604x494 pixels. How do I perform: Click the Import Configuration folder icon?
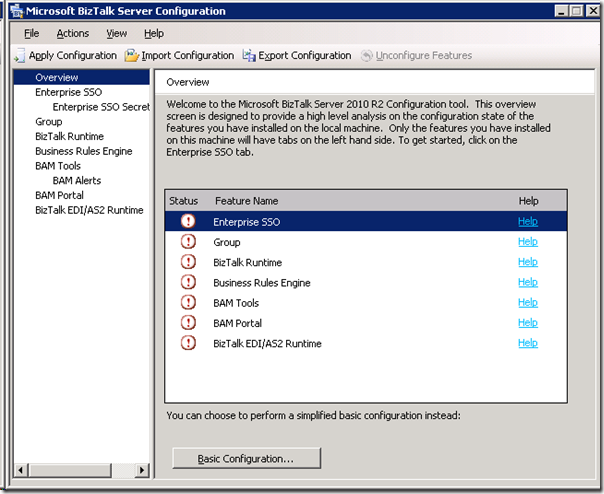pos(132,56)
